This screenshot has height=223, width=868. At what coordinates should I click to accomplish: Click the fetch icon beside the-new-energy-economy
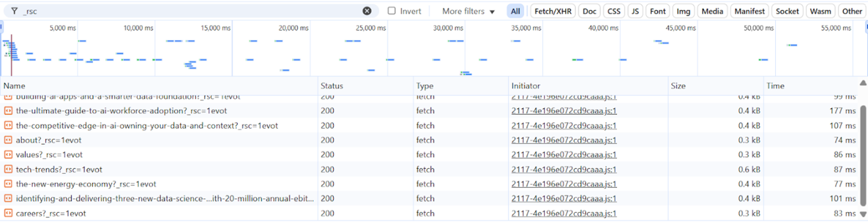tap(8, 184)
